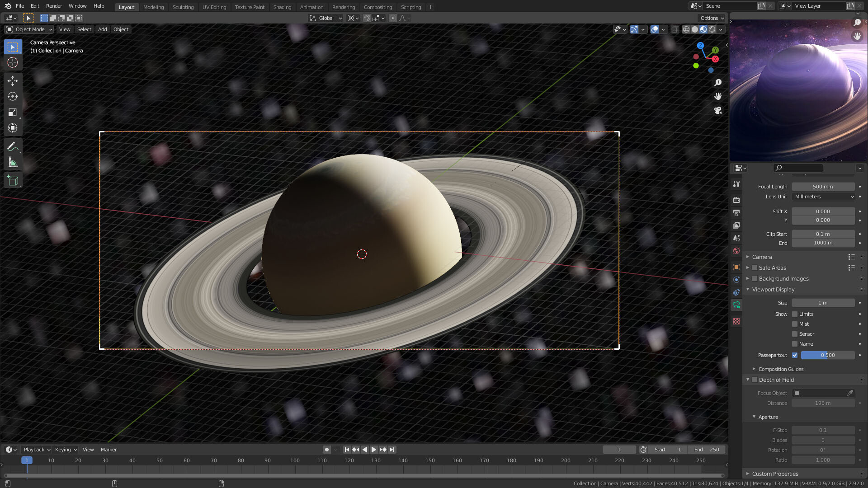Viewport: 868px width, 488px height.
Task: Open the Object Mode dropdown
Action: pyautogui.click(x=29, y=29)
